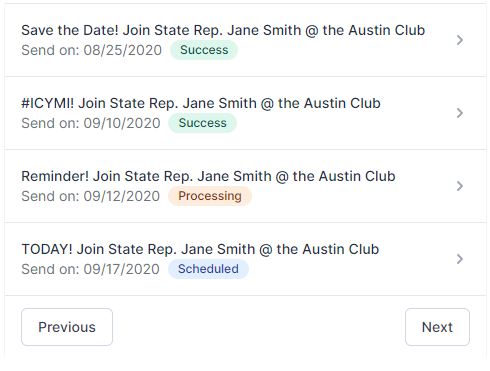Select the Send on 09/12/2020 date text
This screenshot has width=490, height=371.
click(91, 196)
